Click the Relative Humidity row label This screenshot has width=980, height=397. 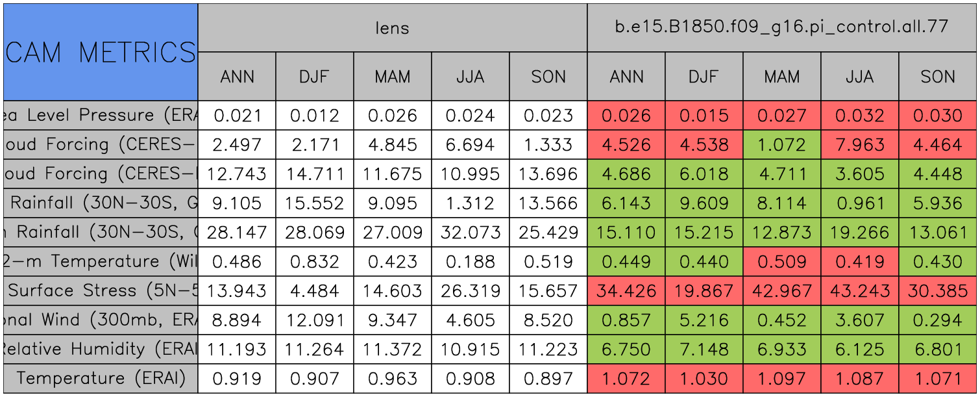pos(101,349)
